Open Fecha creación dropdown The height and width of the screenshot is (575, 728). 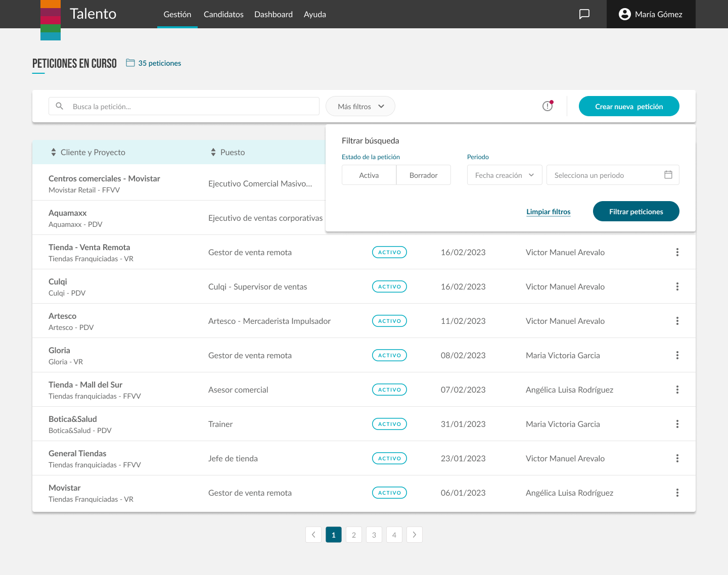tap(504, 175)
